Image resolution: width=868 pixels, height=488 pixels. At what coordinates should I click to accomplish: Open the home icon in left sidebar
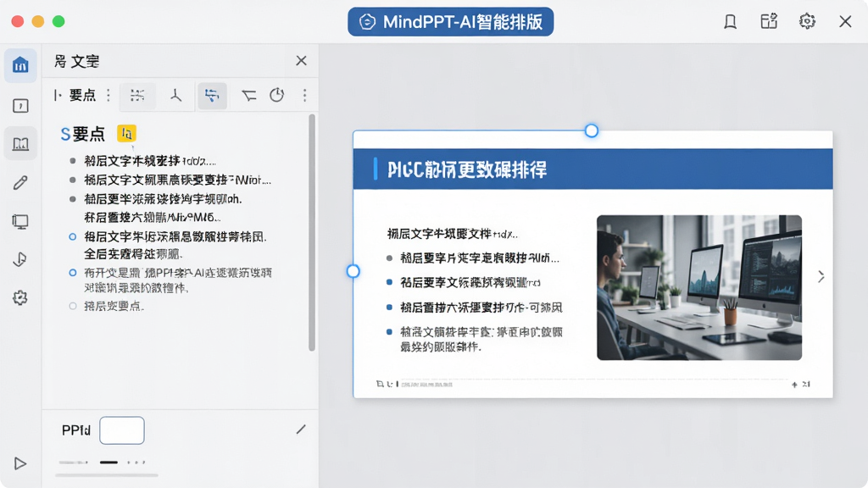click(x=20, y=65)
